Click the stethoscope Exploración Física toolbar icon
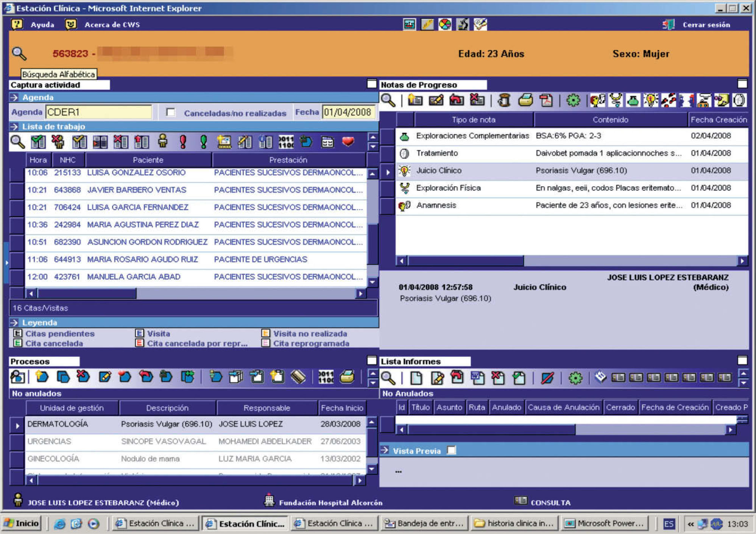The height and width of the screenshot is (534, 756). click(x=616, y=100)
